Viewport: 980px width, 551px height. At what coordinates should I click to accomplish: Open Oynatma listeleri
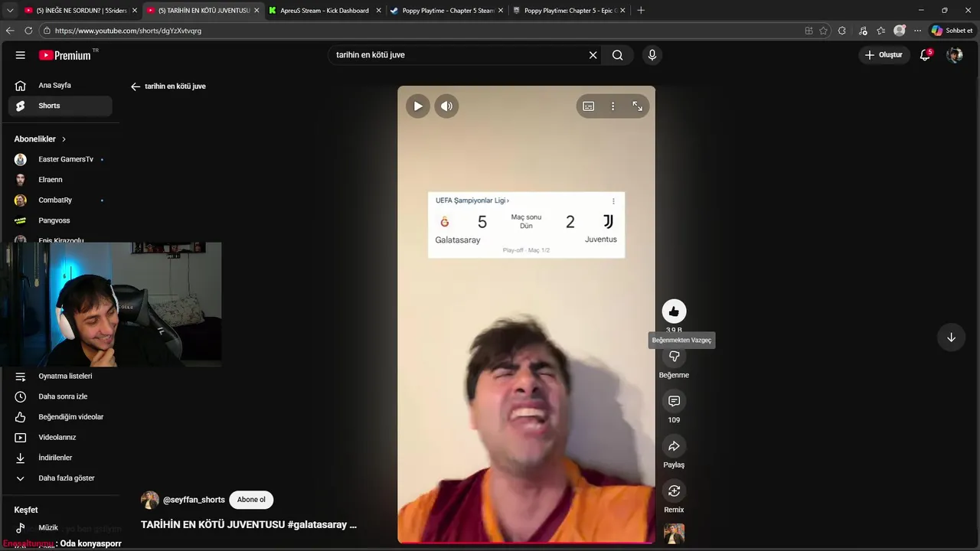click(x=60, y=377)
